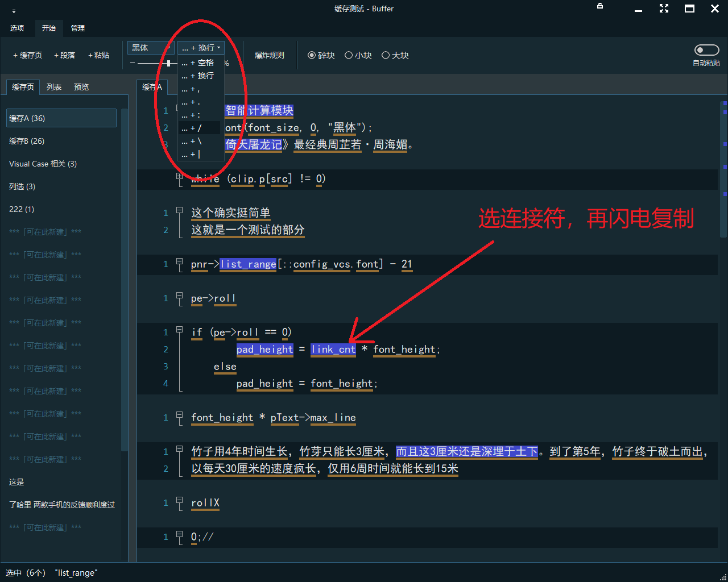Click the fullscreen expand icon

point(664,9)
